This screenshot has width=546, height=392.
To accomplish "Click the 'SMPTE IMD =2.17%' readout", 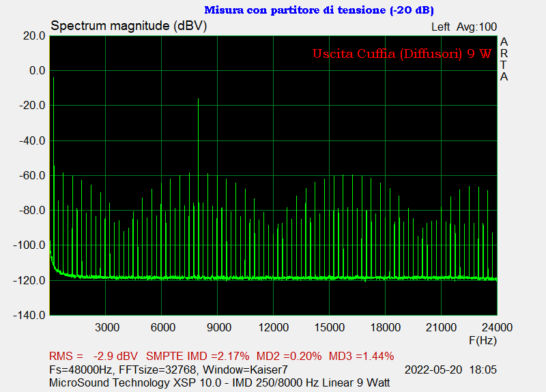I will (x=197, y=356).
